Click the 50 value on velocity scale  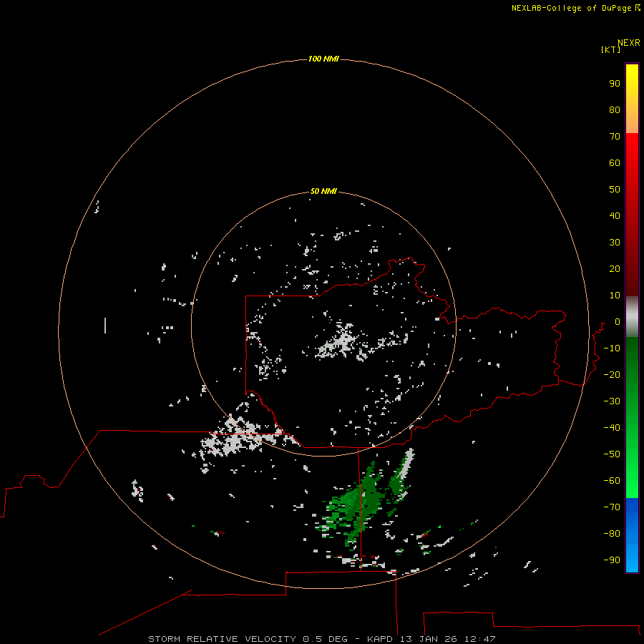tap(615, 190)
